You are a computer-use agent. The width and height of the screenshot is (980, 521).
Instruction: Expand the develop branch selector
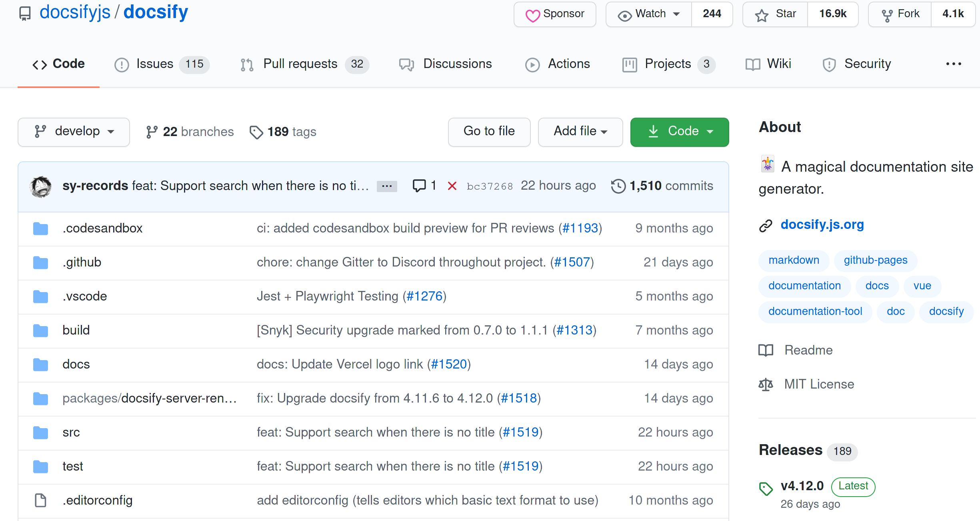(x=74, y=132)
